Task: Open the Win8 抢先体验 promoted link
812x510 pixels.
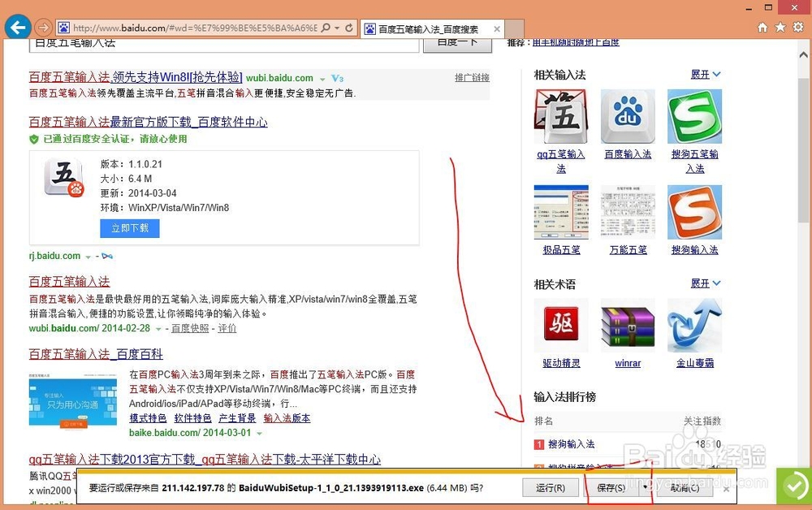Action: (136, 77)
